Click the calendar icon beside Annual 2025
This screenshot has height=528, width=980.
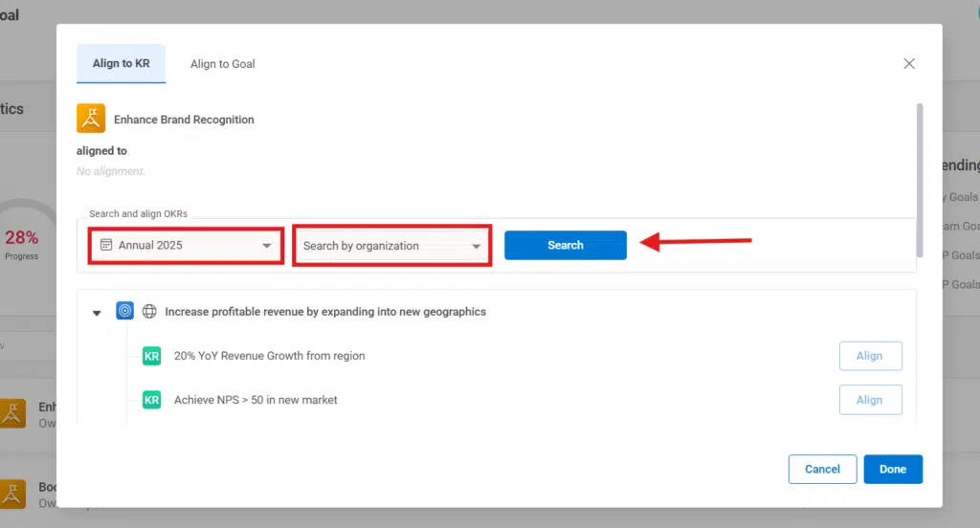106,245
